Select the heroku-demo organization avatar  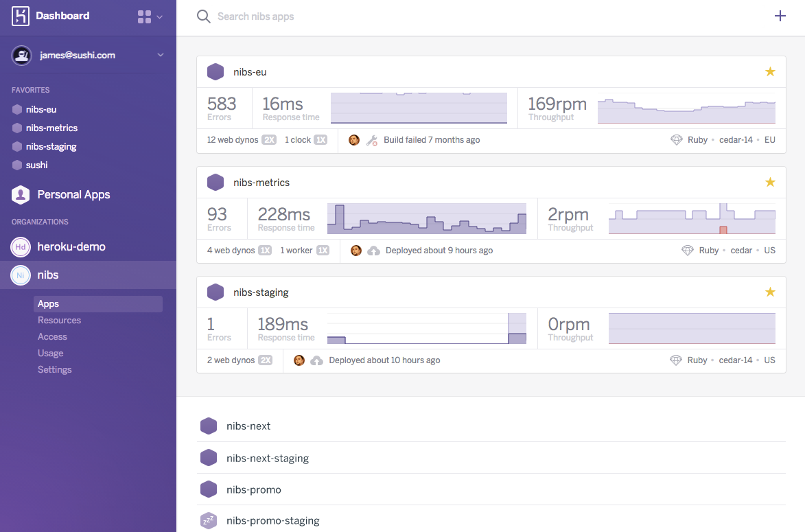(19, 246)
